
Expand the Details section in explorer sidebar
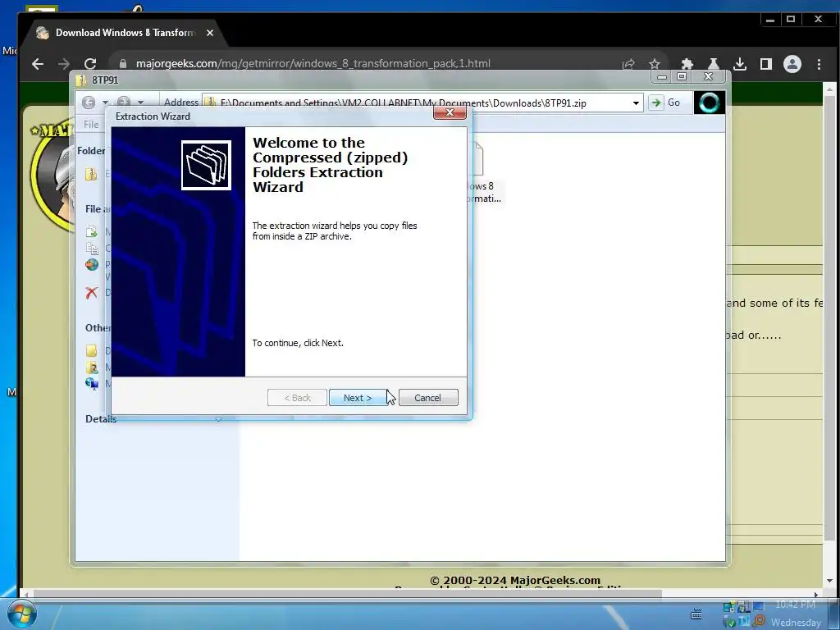(x=218, y=419)
